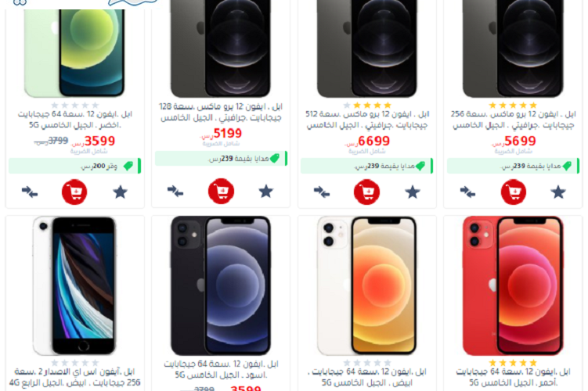Screen dimensions: 588x391
Task: Compare the 5699 priced iPhone 12 Pro Max
Action: click(468, 192)
